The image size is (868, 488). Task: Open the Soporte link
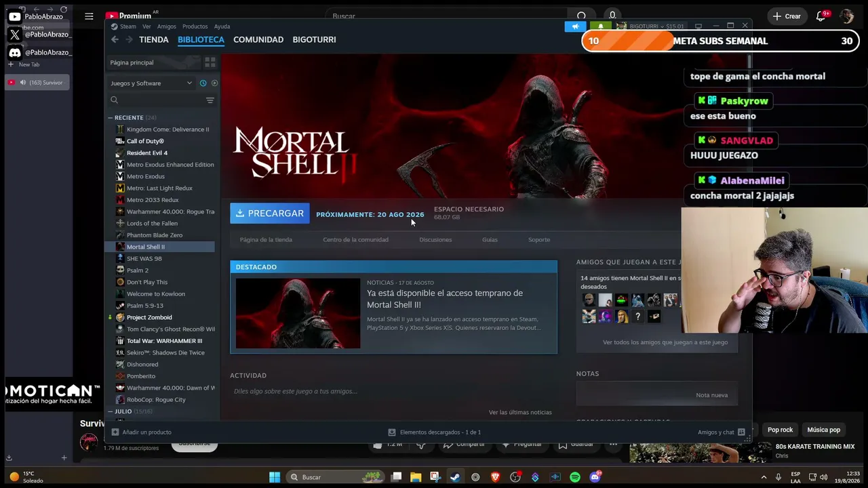[539, 239]
